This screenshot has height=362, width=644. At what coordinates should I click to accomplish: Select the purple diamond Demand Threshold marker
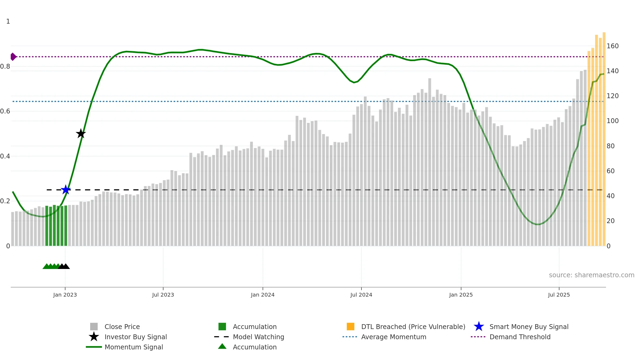(x=13, y=57)
